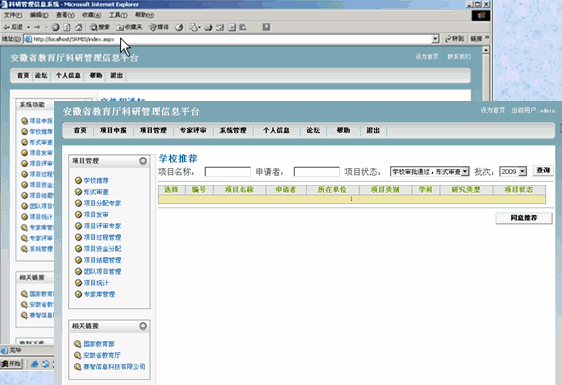Click the icon beside 学校推荐 in sidebar

tap(78, 180)
